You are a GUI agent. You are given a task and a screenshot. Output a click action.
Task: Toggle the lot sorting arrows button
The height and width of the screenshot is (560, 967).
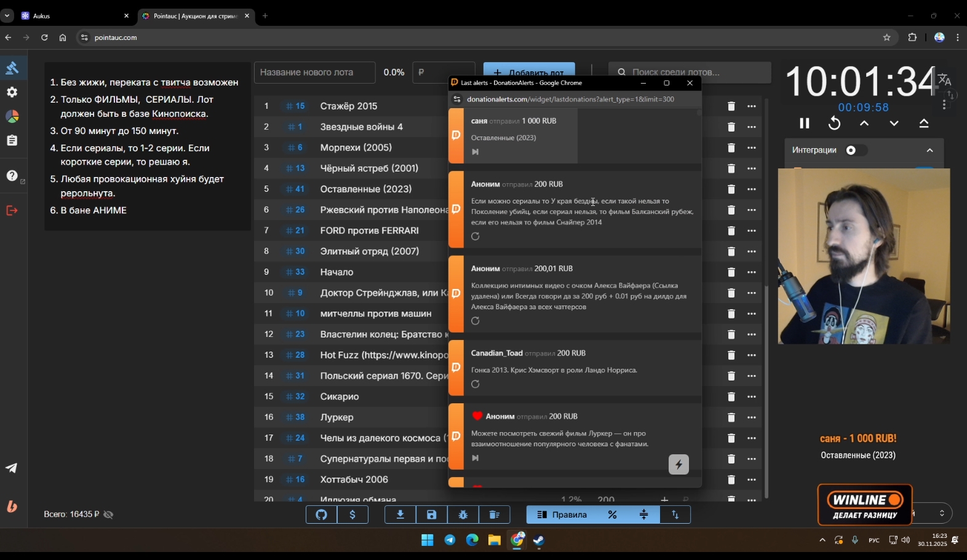(675, 515)
